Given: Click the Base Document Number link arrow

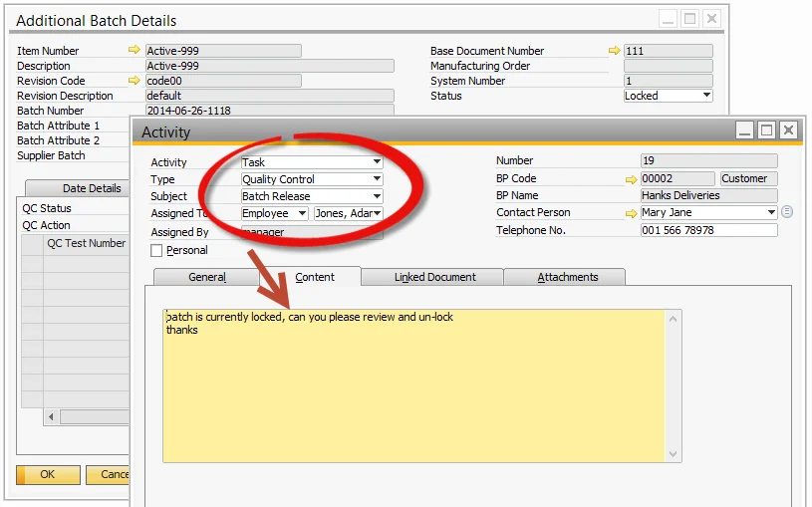Looking at the screenshot, I should click(x=614, y=50).
